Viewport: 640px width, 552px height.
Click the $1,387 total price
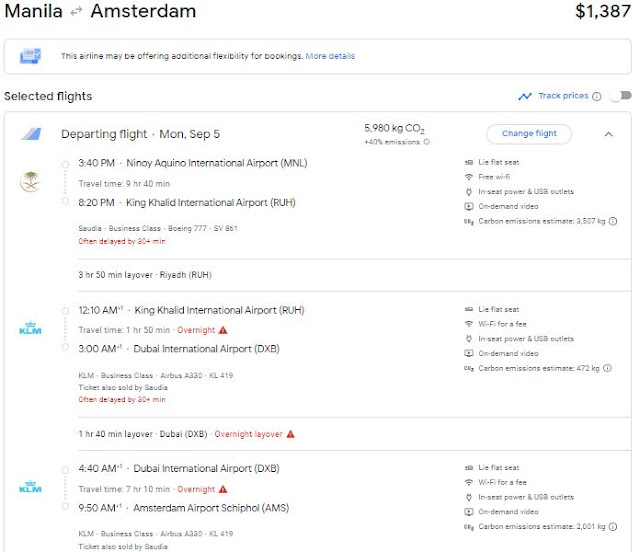603,13
